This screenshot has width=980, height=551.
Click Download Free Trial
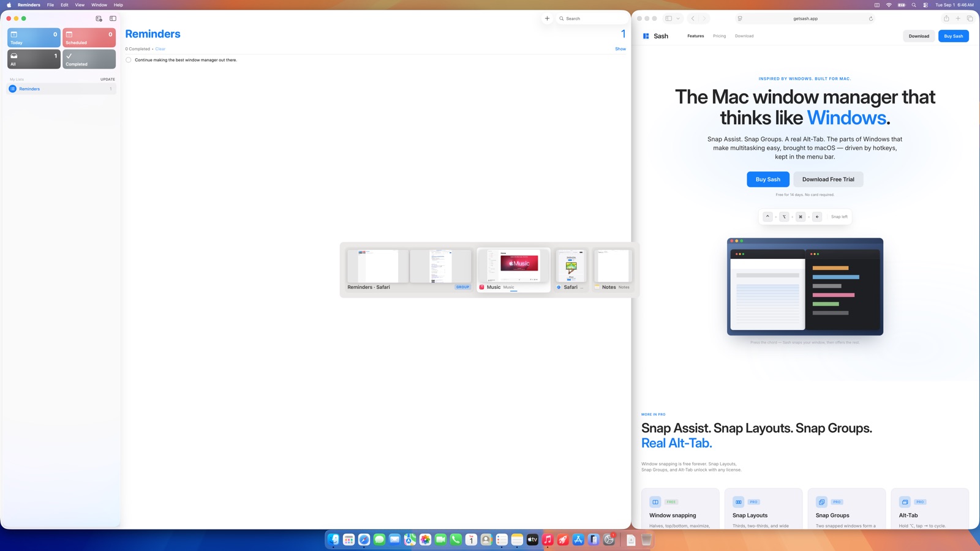[828, 179]
